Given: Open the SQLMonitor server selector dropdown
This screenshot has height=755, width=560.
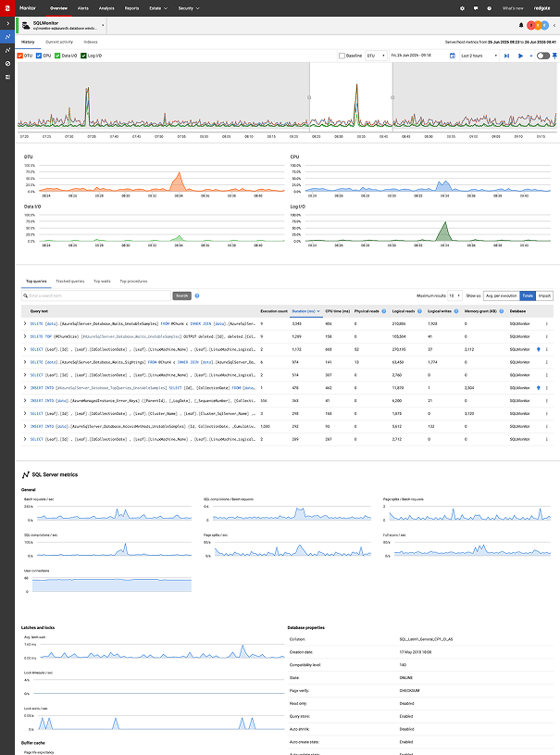Looking at the screenshot, I should (103, 25).
